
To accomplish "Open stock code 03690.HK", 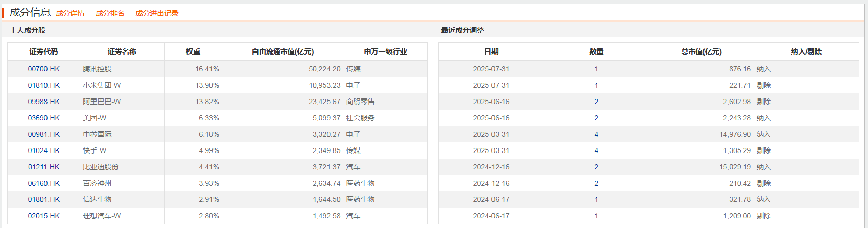I will tap(44, 118).
